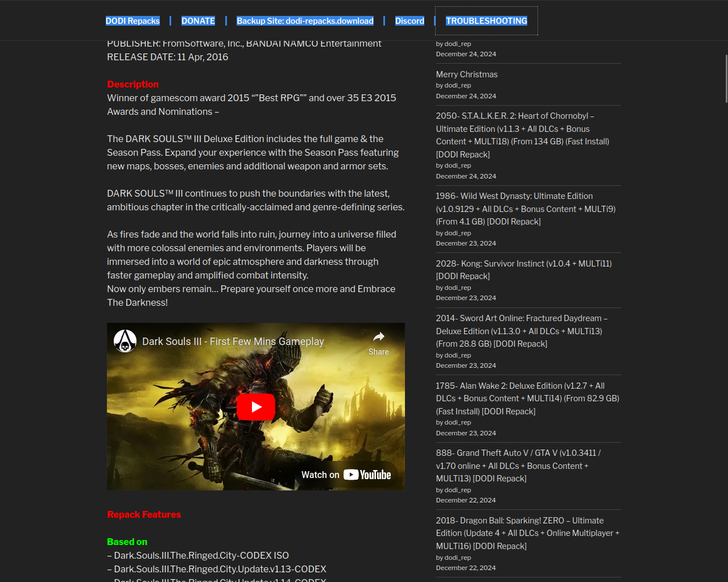Click dodi_rep author under Dragon Ball post
The width and height of the screenshot is (728, 582).
(x=458, y=558)
